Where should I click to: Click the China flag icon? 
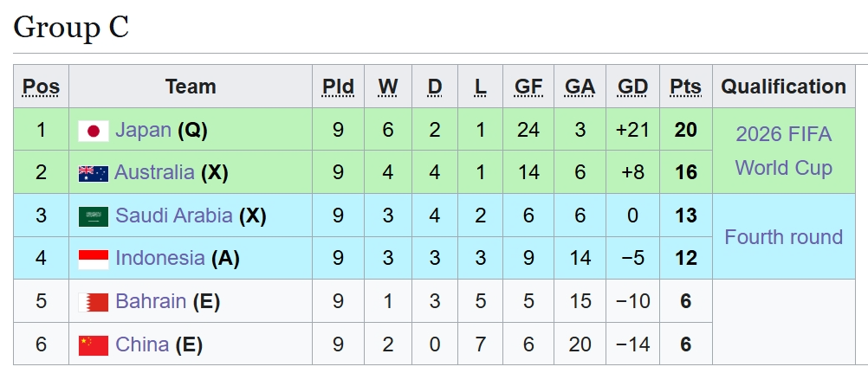[94, 344]
